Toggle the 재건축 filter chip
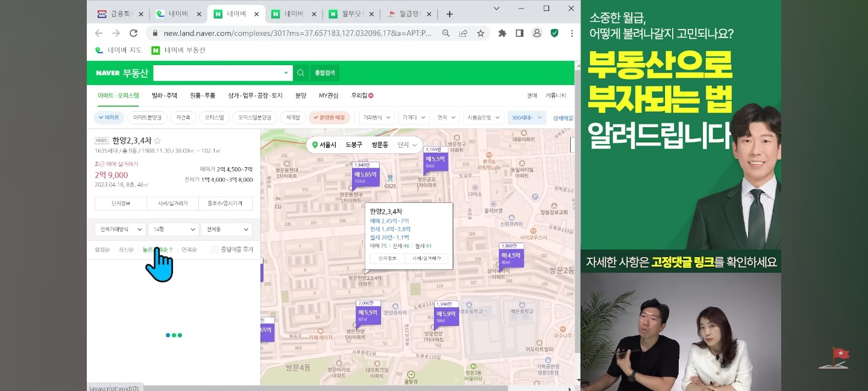Image resolution: width=868 pixels, height=391 pixels. tap(183, 118)
